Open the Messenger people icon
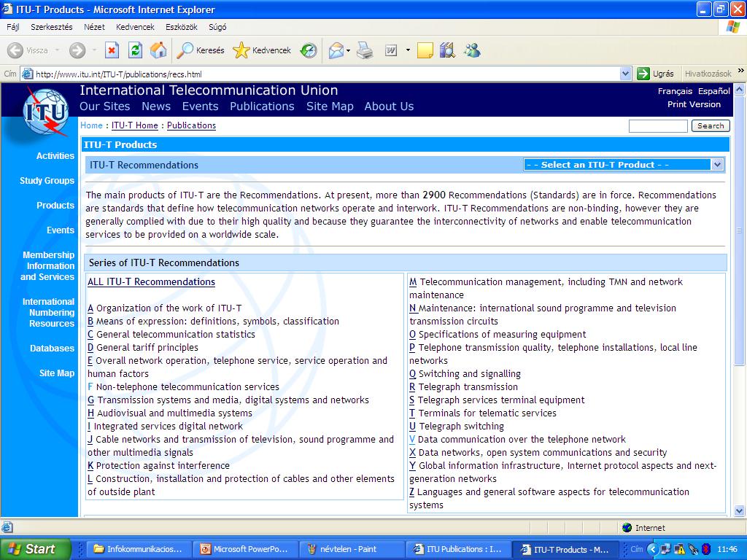Screen dimensions: 747x560 (472, 50)
